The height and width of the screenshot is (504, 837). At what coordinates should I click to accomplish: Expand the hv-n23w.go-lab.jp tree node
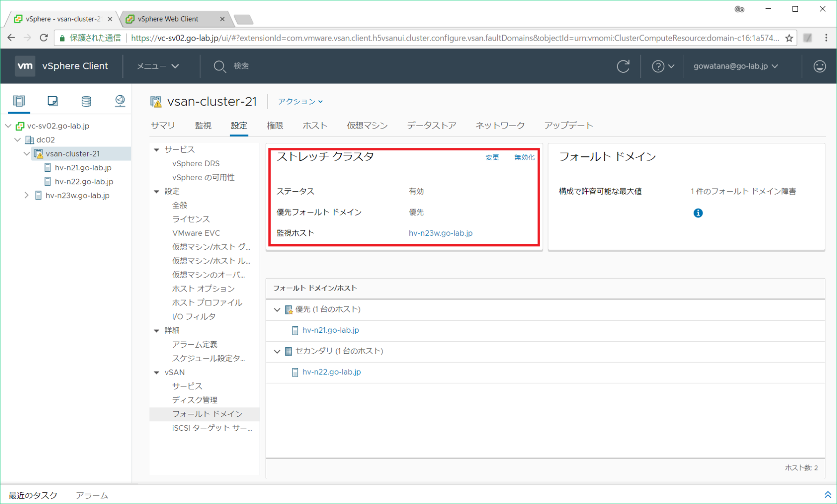[27, 196]
